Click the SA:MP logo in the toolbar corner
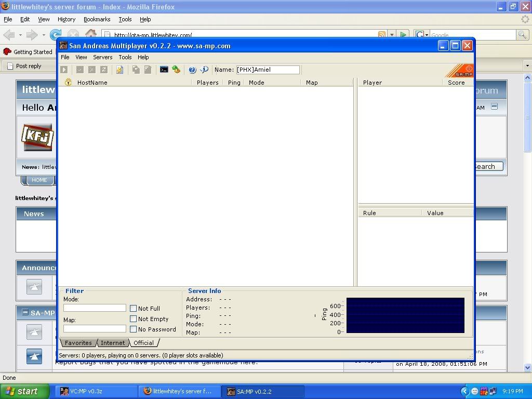Screen dimensions: 532x399 click(459, 71)
